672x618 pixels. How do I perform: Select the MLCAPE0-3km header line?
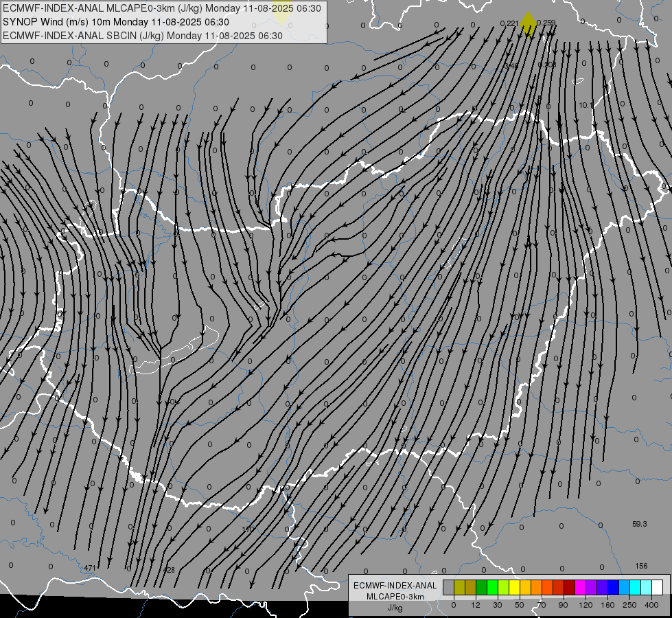click(161, 8)
